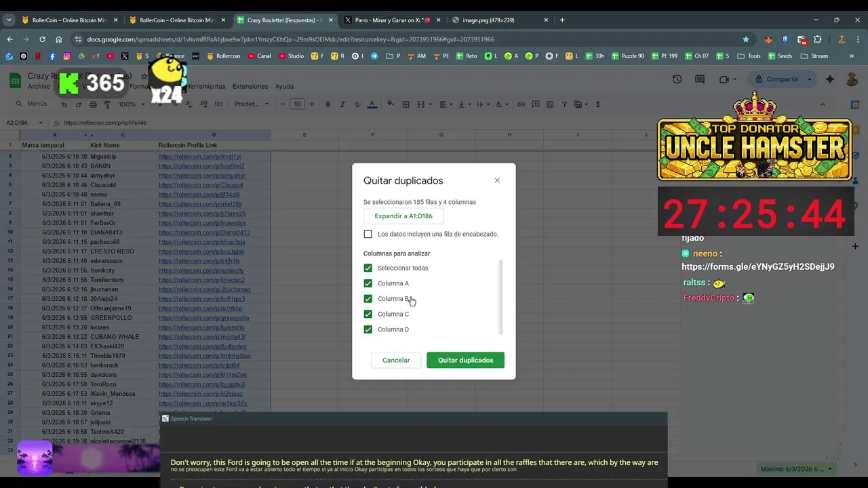This screenshot has width=868, height=488.
Task: Click the Insert chart icon
Action: tap(550, 104)
